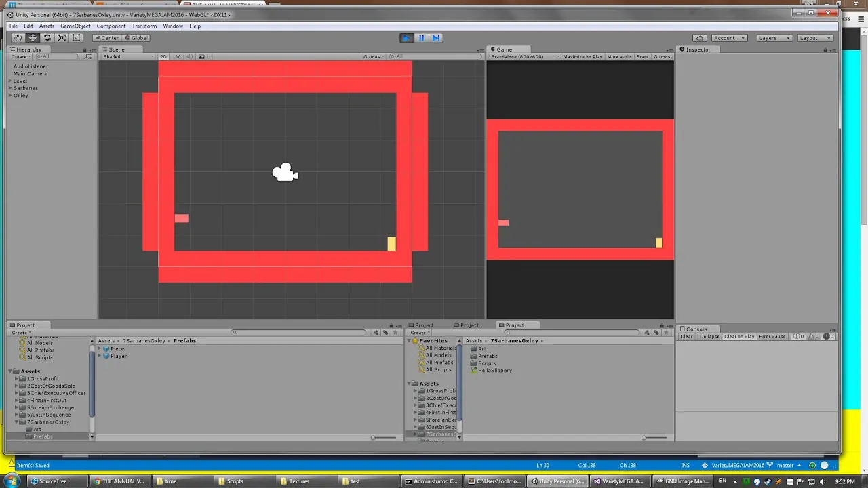Select 1GrossProfit folder in left Project tree
Screen dimensions: 868x488
pyautogui.click(x=43, y=379)
